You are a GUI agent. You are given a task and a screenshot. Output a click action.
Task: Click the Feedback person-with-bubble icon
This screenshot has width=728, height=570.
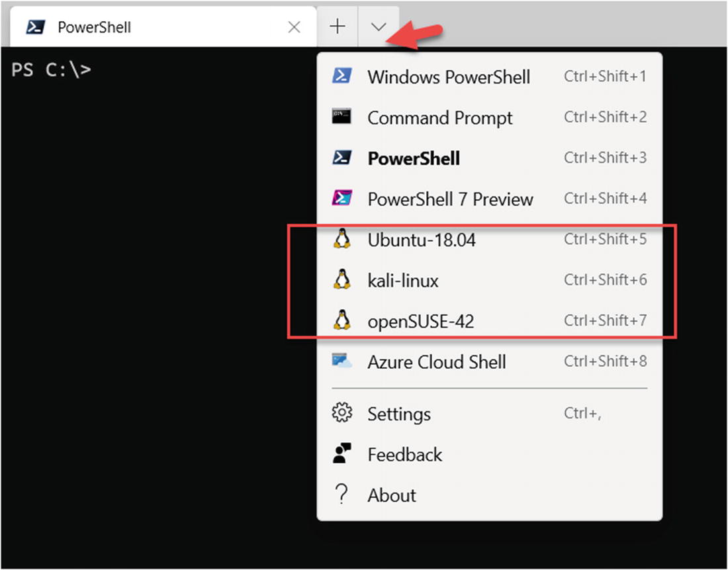click(x=342, y=453)
